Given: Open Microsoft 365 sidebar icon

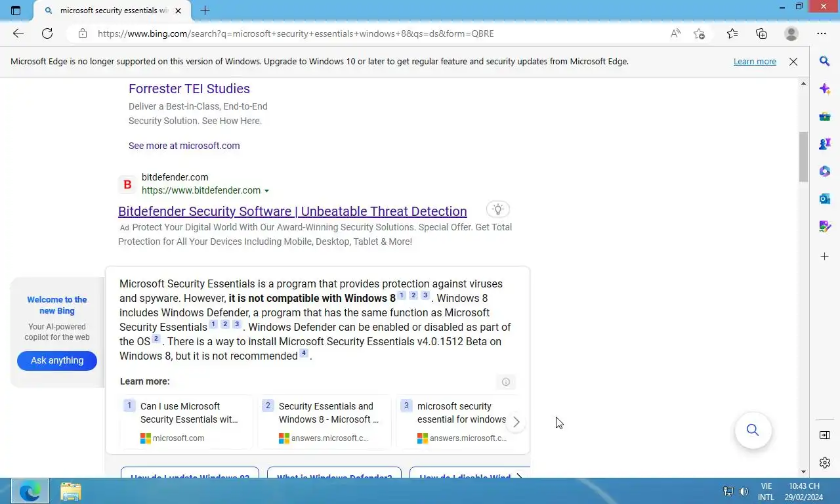Looking at the screenshot, I should point(825,171).
